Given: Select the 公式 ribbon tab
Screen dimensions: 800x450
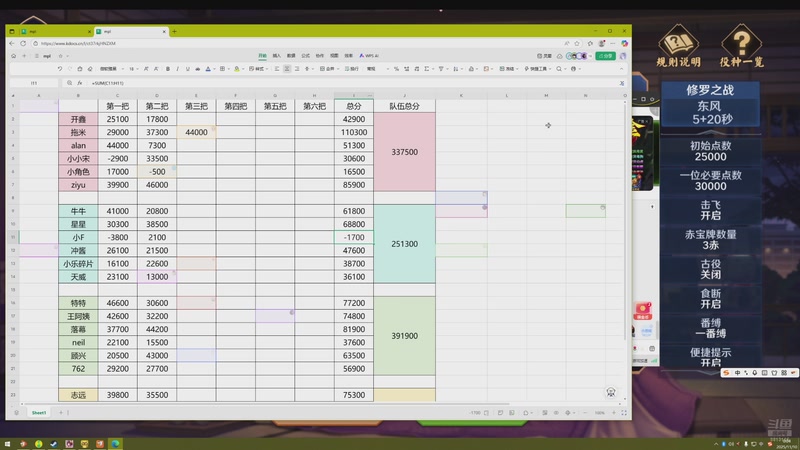Looking at the screenshot, I should pos(305,56).
